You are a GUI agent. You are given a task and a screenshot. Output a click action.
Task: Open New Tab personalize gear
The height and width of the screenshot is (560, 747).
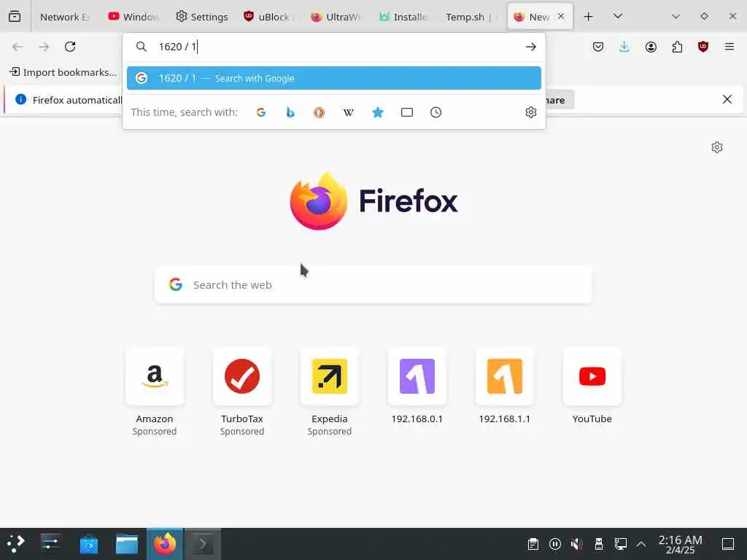pos(717,147)
